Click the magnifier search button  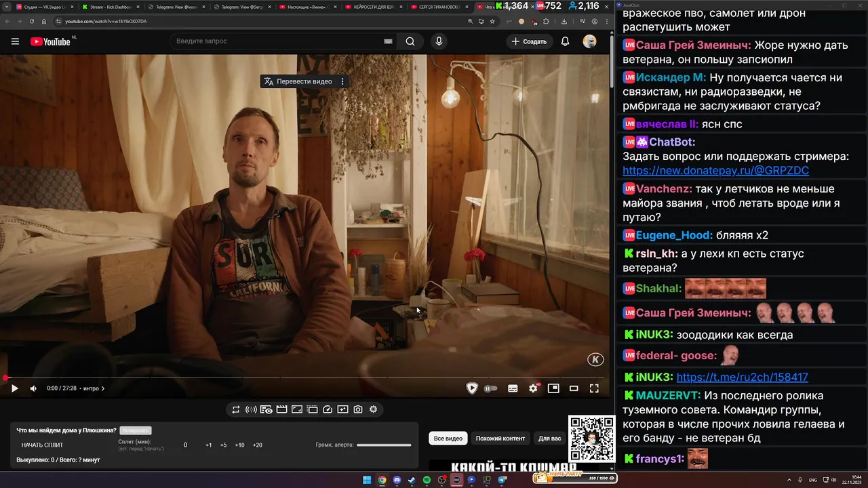point(410,41)
